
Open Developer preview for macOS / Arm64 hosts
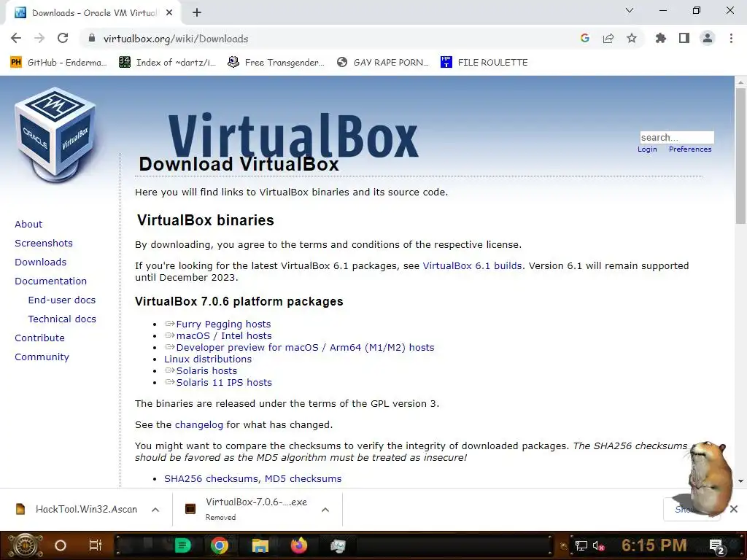pos(305,348)
